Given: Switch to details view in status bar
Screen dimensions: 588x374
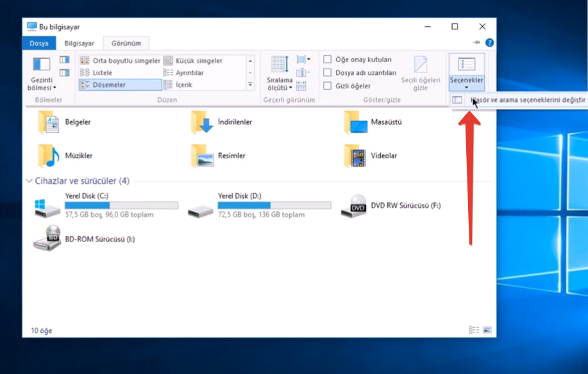Looking at the screenshot, I should 474,330.
